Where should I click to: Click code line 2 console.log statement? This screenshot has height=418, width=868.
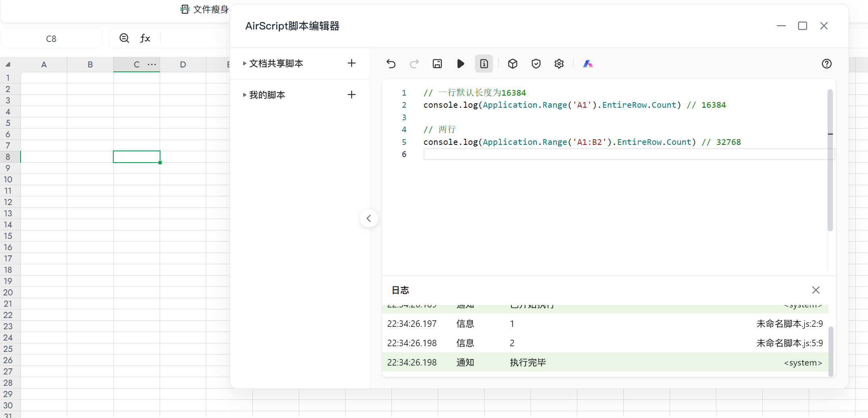[552, 105]
